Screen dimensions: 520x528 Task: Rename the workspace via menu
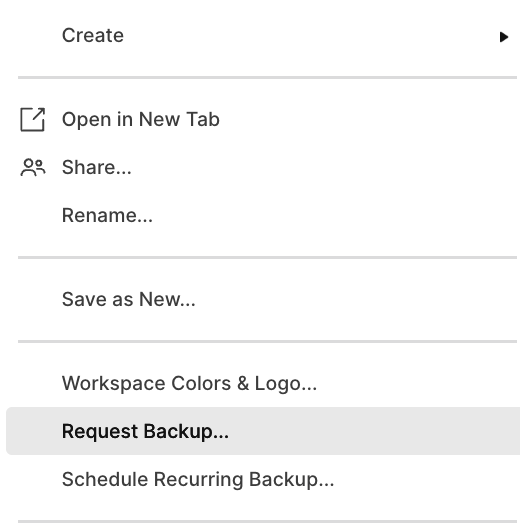[263, 215]
